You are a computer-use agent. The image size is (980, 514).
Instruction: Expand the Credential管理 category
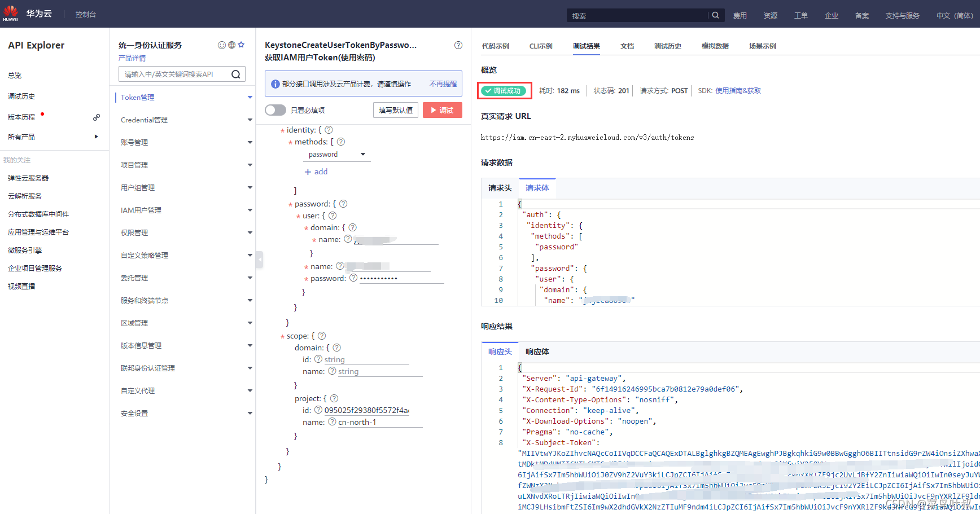click(250, 120)
